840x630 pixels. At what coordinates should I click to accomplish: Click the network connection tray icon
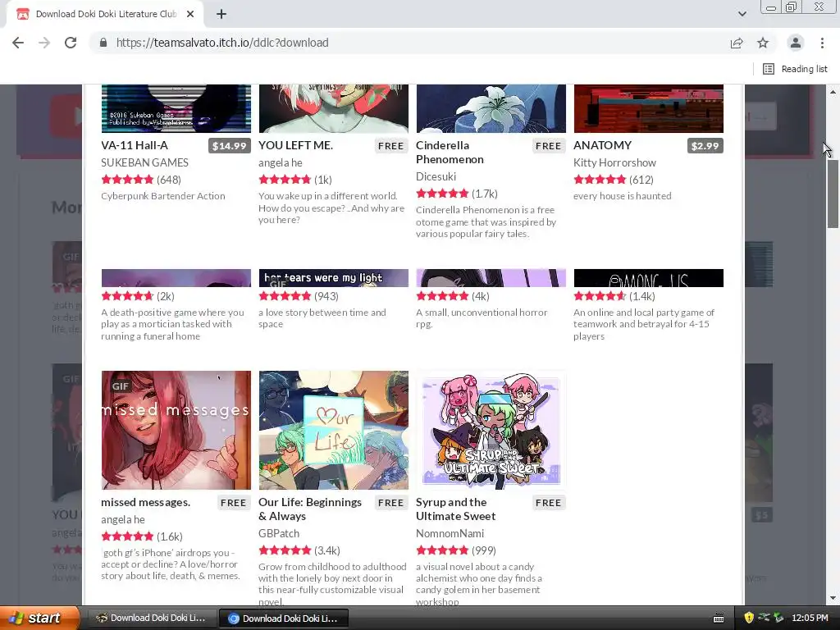pyautogui.click(x=764, y=618)
